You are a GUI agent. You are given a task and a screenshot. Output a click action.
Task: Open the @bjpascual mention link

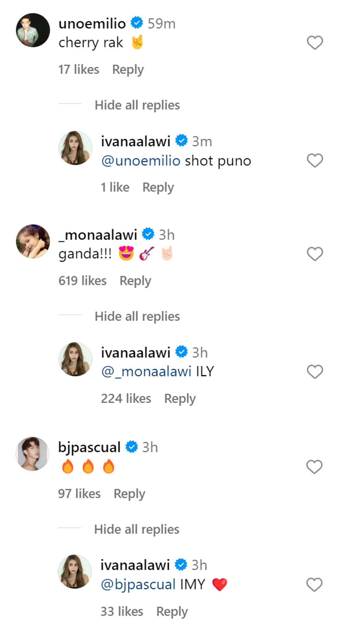[138, 585]
